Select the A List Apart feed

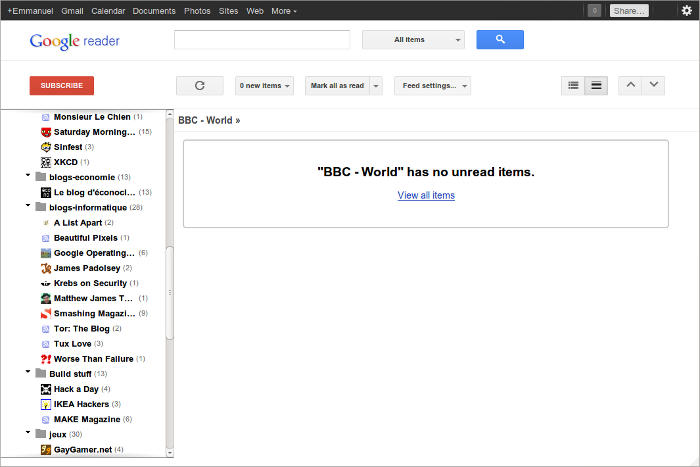78,223
